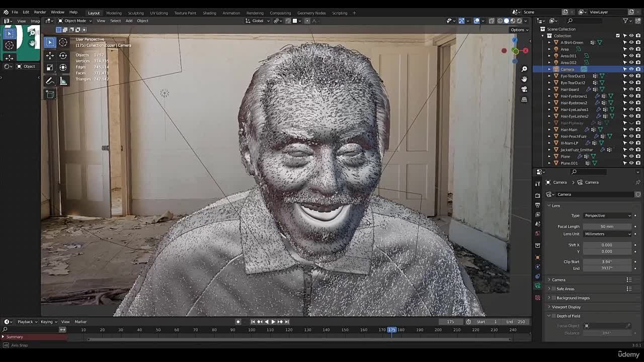Pin the properties editor with the pin icon
This screenshot has height=362, width=644.
(x=638, y=183)
